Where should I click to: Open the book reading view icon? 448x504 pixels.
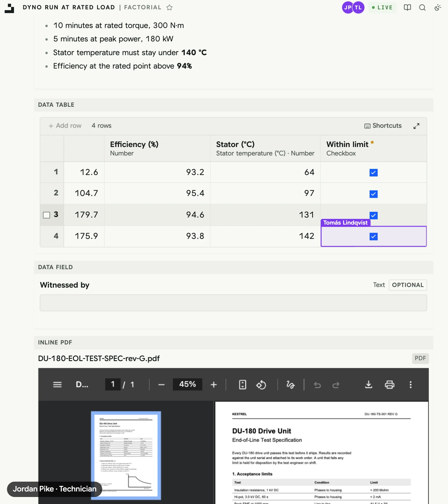[x=407, y=8]
